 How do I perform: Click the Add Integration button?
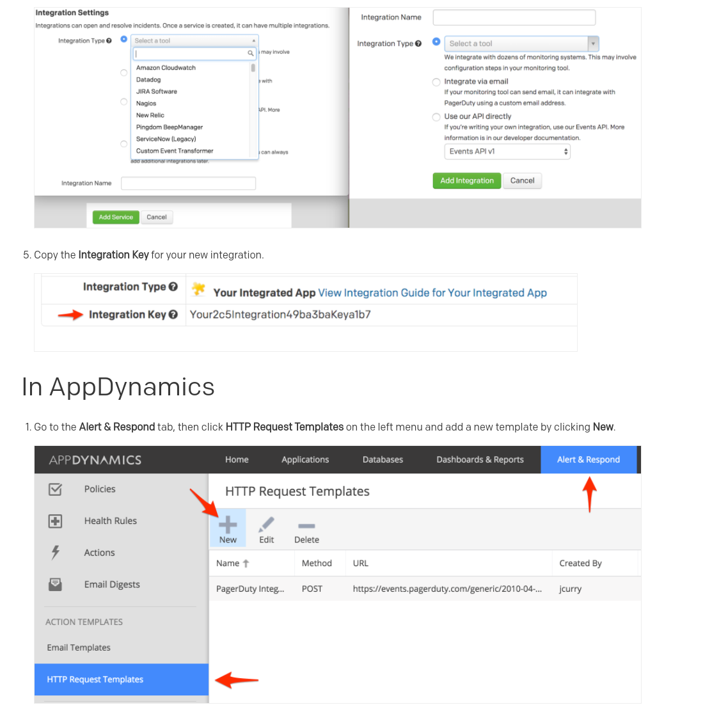pyautogui.click(x=466, y=180)
